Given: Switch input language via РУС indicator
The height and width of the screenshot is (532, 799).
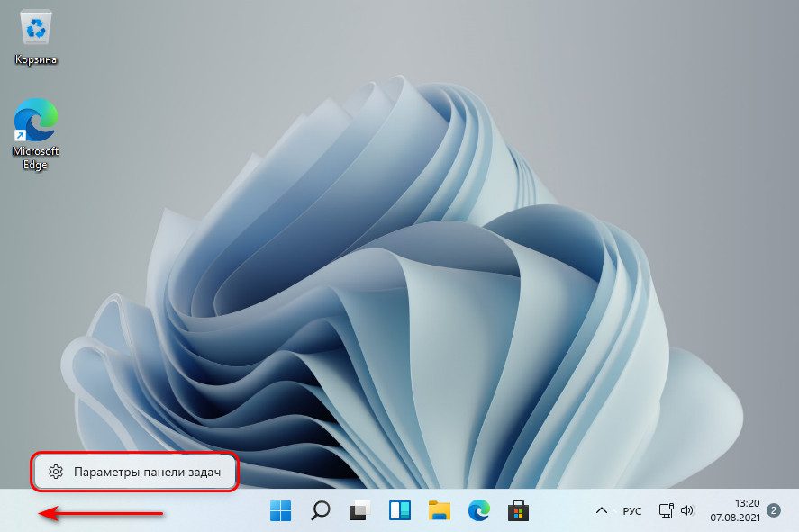Looking at the screenshot, I should click(x=631, y=510).
